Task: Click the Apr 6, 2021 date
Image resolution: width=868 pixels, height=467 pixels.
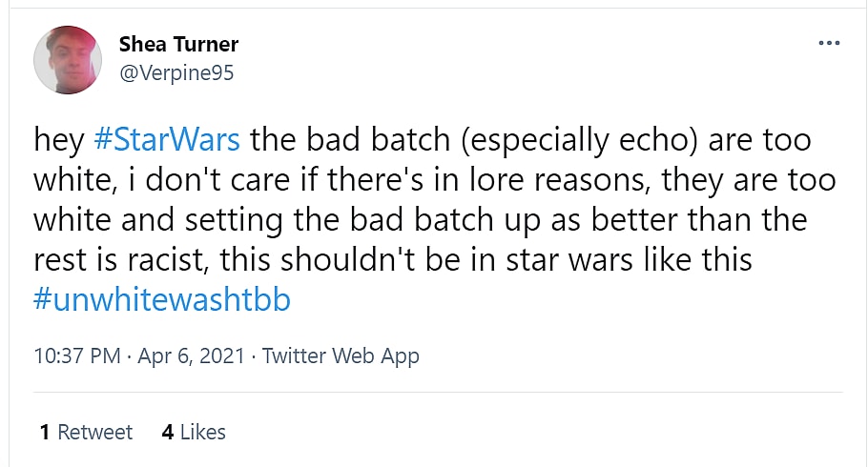Action: coord(193,356)
